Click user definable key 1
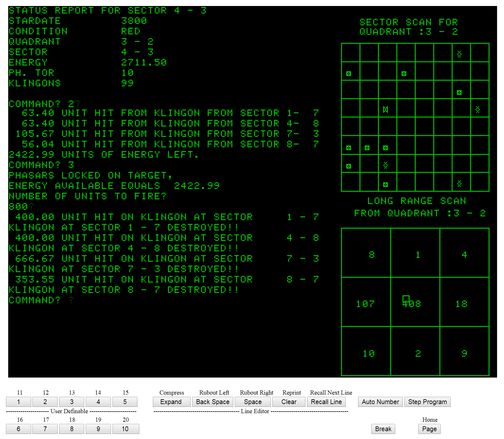Image resolution: width=504 pixels, height=439 pixels. pos(19,402)
